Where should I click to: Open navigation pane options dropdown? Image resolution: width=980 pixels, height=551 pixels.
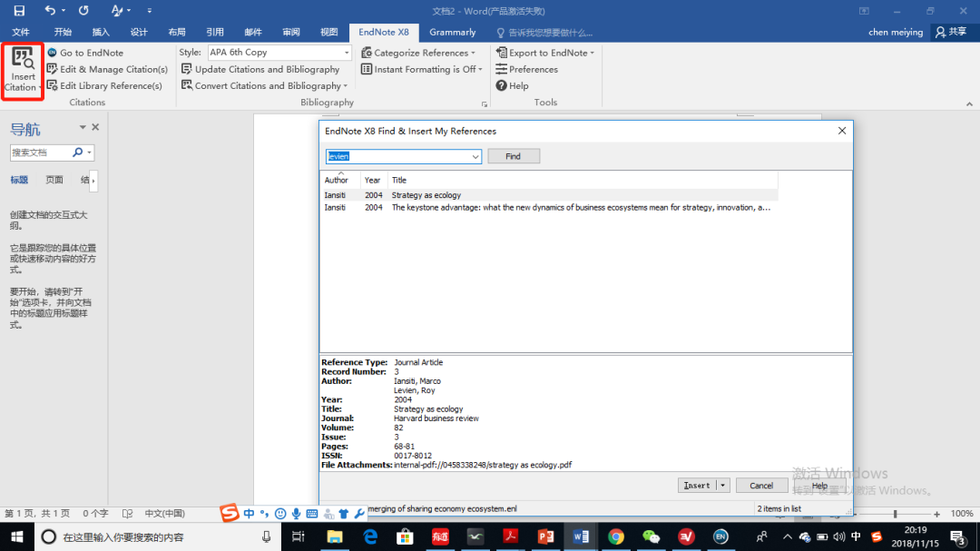point(83,127)
